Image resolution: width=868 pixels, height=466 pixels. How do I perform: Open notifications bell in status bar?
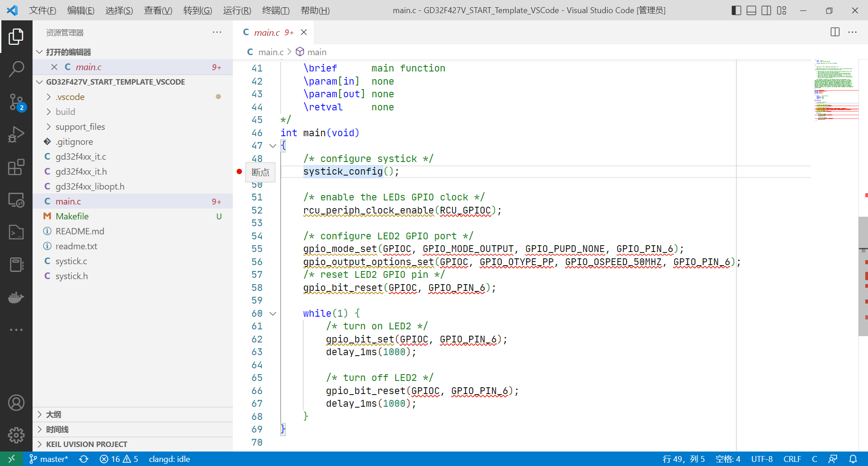[853, 459]
